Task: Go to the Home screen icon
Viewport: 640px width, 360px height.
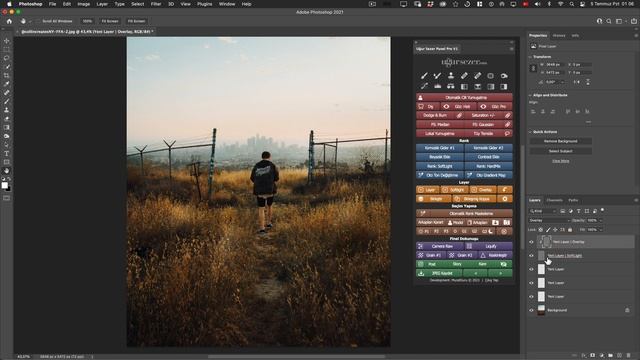Action: [9, 21]
